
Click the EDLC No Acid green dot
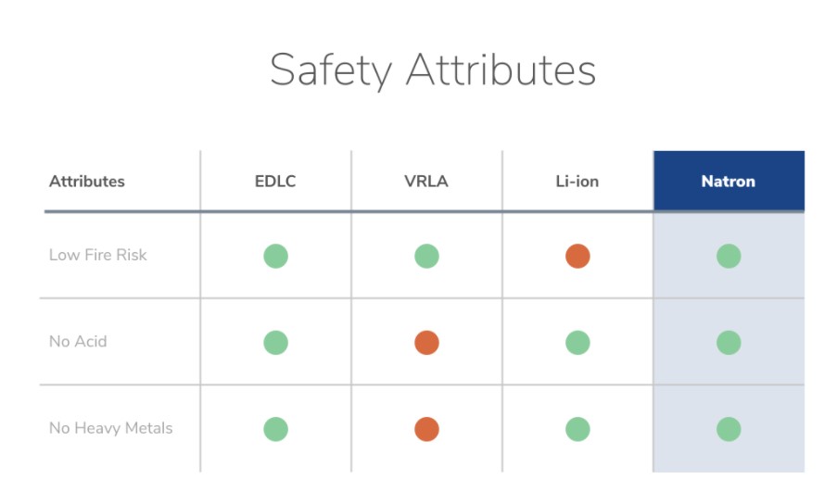coord(275,343)
